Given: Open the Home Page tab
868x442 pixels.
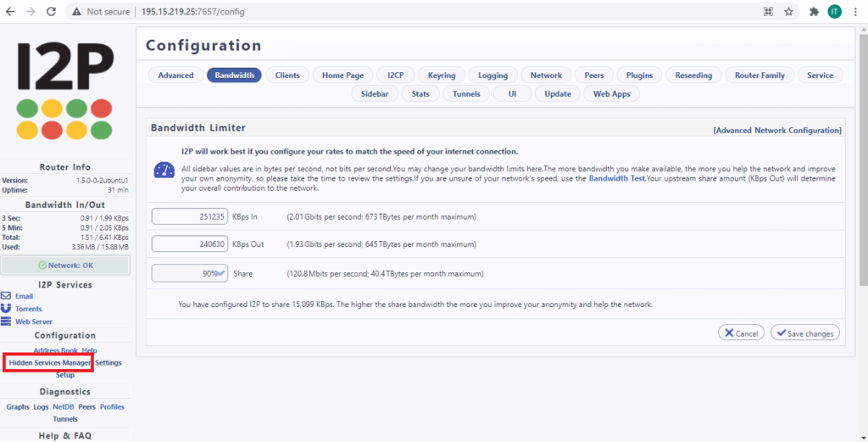Looking at the screenshot, I should pyautogui.click(x=342, y=76).
